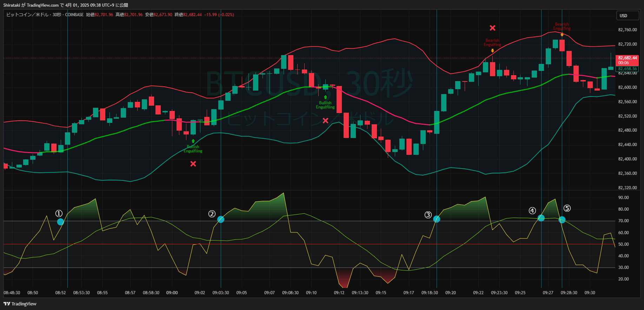644x310 pixels.
Task: Click the red X mark above 09:23 Bearish Engulfing
Action: (493, 28)
